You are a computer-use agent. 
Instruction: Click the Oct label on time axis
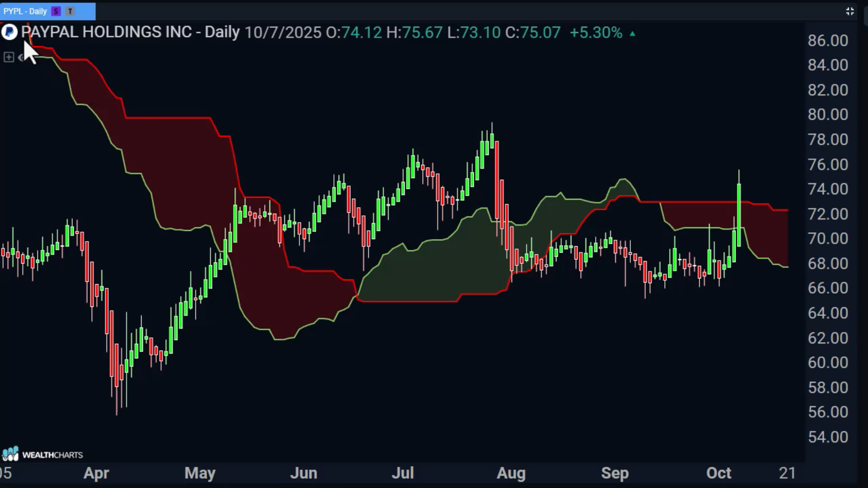(x=718, y=473)
